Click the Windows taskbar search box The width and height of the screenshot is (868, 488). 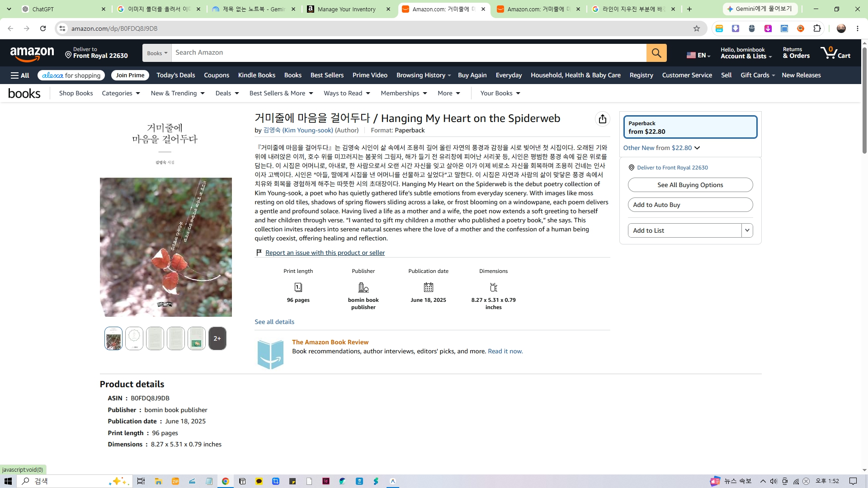75,481
